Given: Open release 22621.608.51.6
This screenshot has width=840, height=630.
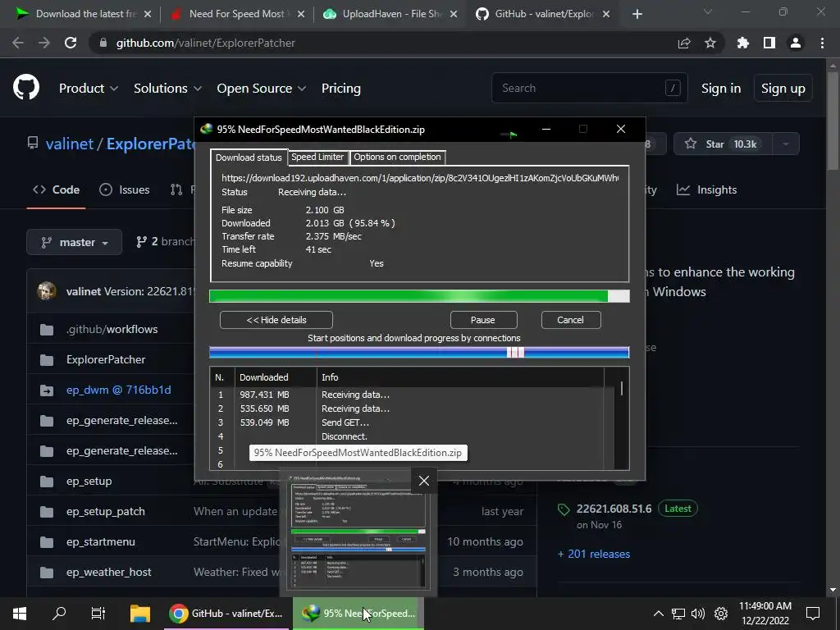Looking at the screenshot, I should (614, 509).
